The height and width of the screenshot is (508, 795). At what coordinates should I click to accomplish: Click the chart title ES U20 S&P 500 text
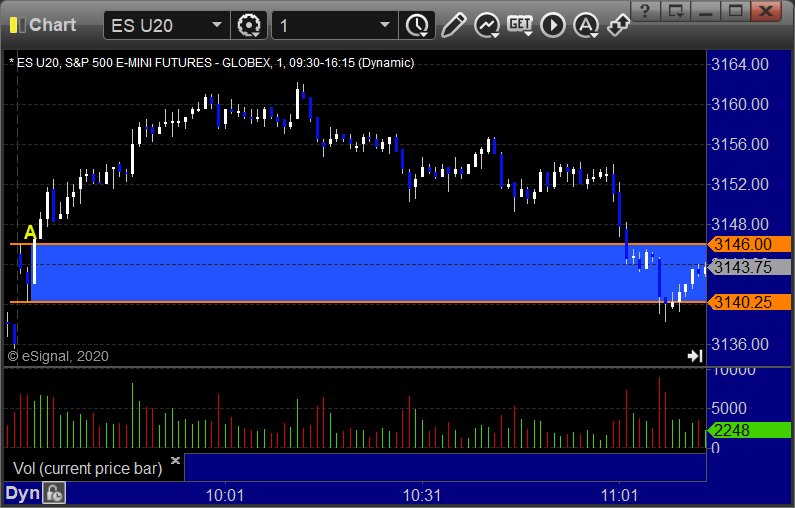pyautogui.click(x=211, y=63)
